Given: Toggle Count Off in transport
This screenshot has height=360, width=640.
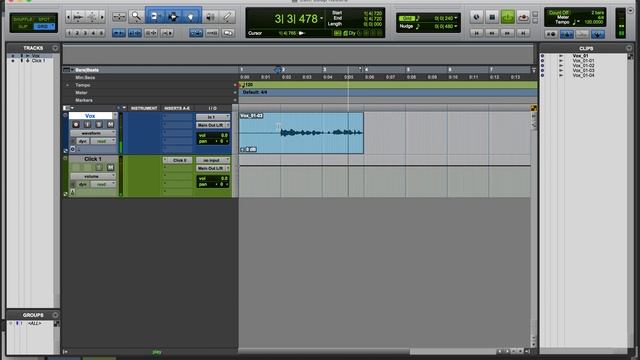Looking at the screenshot, I should (558, 13).
